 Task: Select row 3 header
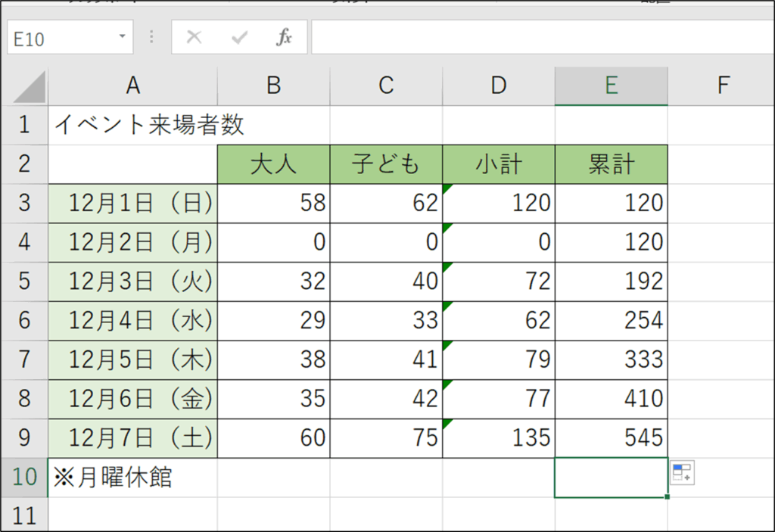24,204
